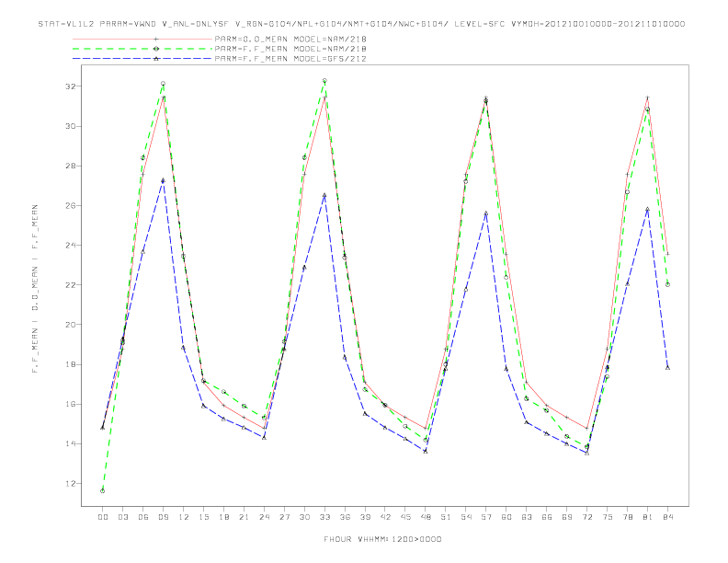Click x-axis tick label 75

[x=608, y=517]
